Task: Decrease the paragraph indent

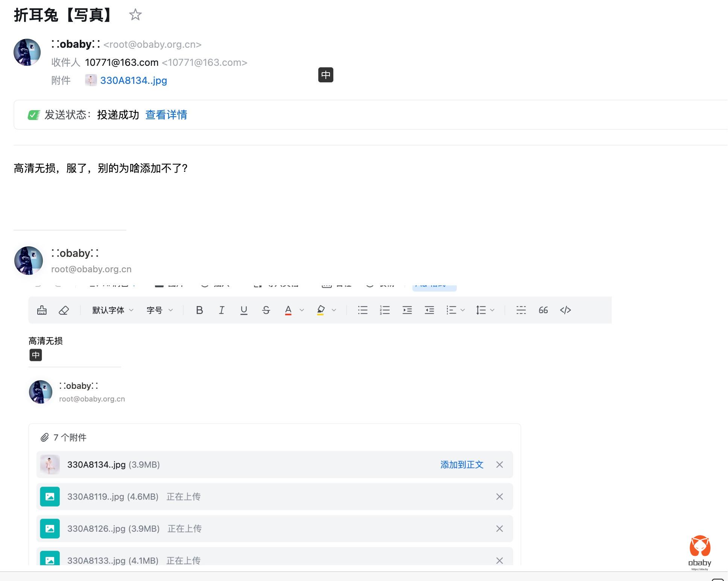Action: click(429, 310)
